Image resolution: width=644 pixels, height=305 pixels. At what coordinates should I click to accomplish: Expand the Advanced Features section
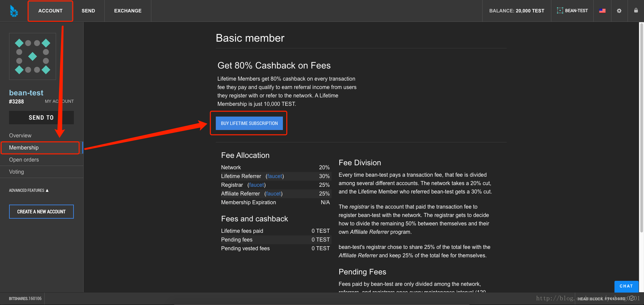coord(29,190)
